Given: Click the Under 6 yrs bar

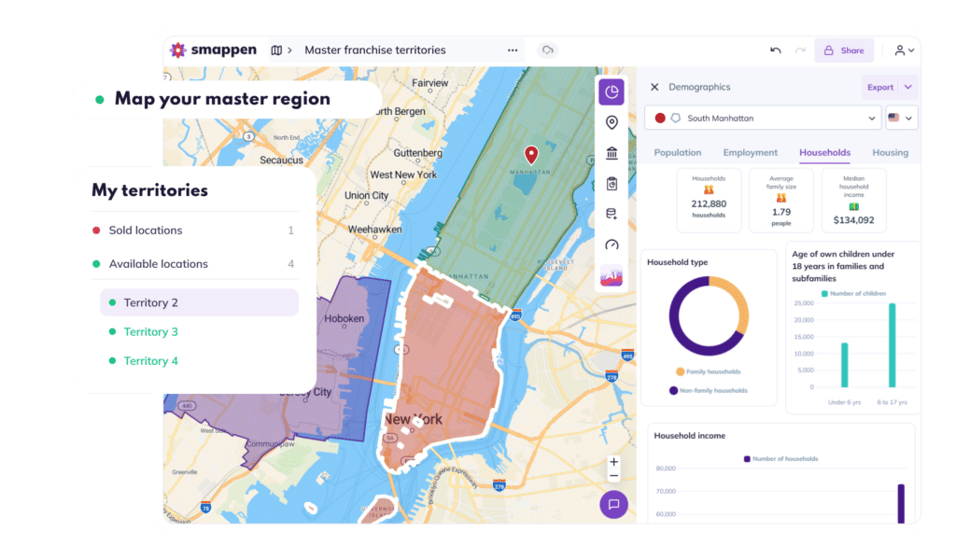Looking at the screenshot, I should (x=844, y=365).
